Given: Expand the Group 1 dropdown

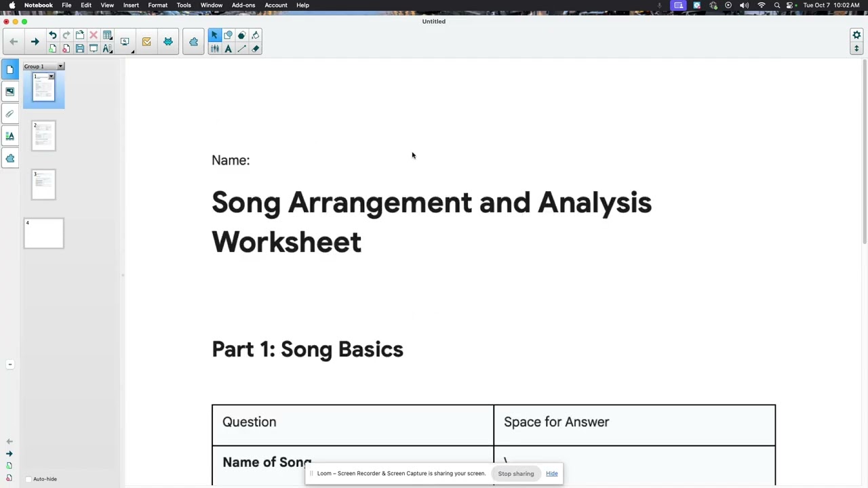Looking at the screenshot, I should 60,66.
